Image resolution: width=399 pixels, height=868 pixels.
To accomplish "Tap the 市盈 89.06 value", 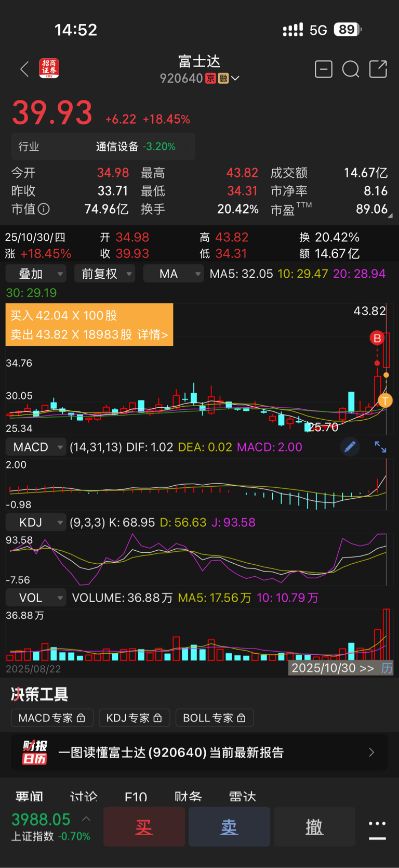I will [371, 209].
